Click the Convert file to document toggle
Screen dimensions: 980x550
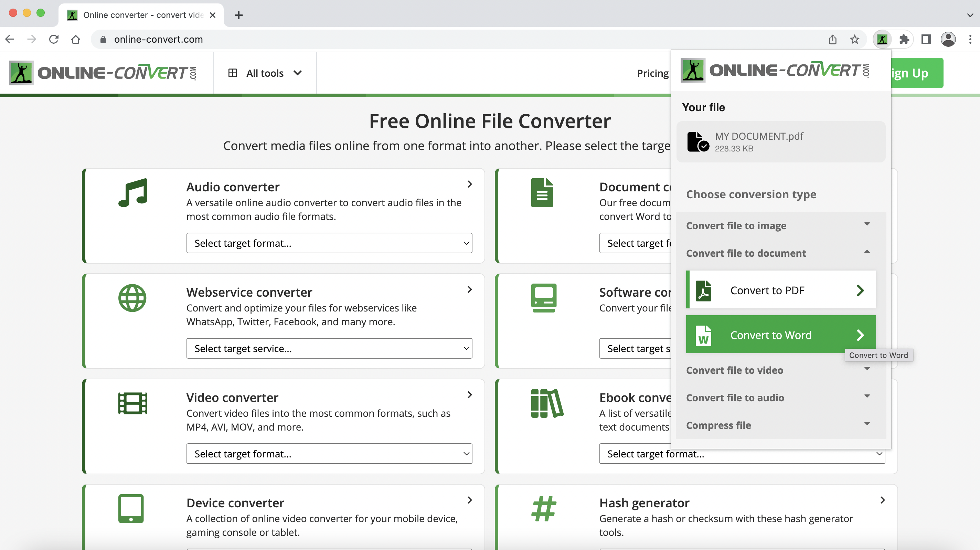click(x=778, y=252)
